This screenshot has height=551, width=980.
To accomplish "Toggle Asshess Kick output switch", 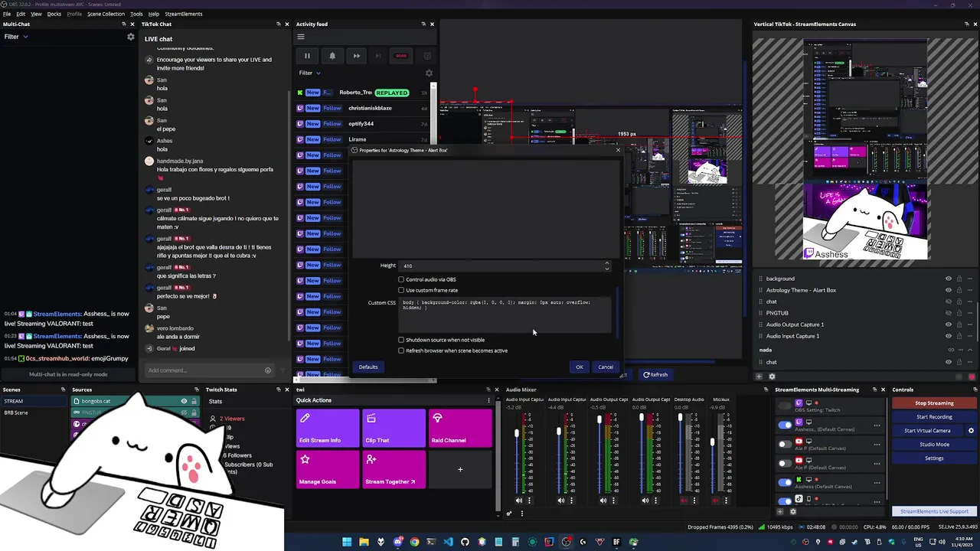I will (x=785, y=482).
